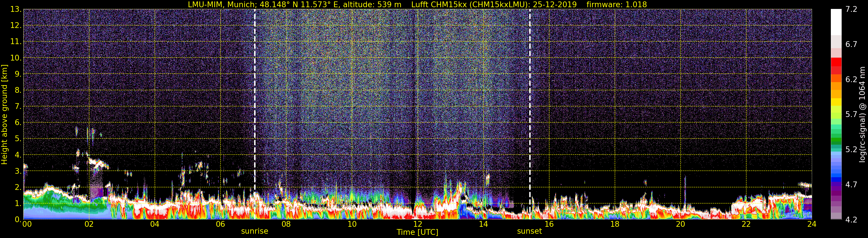Image resolution: width=868 pixels, height=238 pixels.
Task: Click the height axis tick label '12.'
Action: [x=16, y=26]
